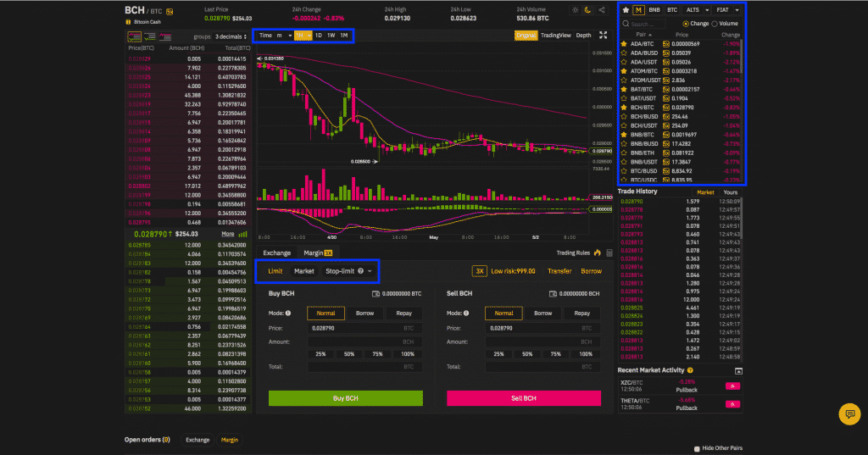Image resolution: width=868 pixels, height=455 pixels.
Task: Set Sell mode to Normal
Action: [504, 314]
